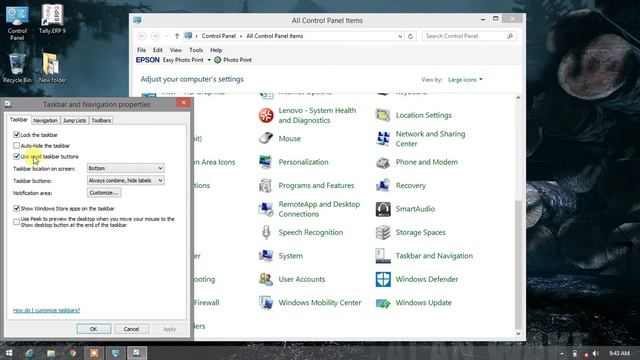
Task: Open the Windows Start button
Action: [9, 353]
